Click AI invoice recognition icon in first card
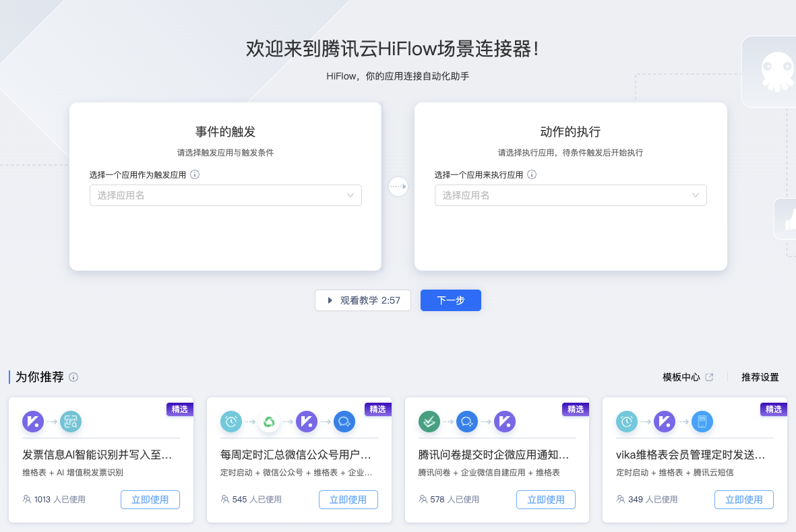The width and height of the screenshot is (796, 532). click(x=70, y=422)
